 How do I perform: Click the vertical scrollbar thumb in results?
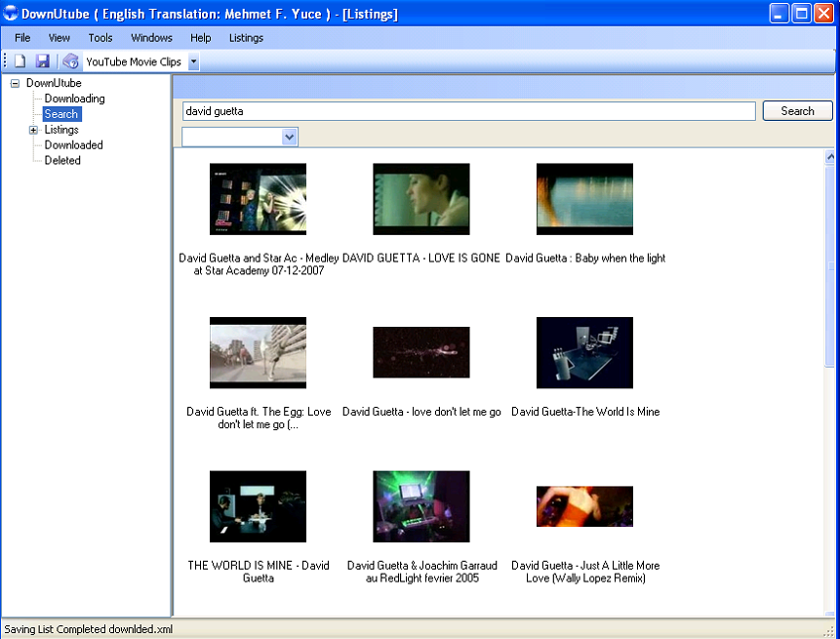click(x=830, y=266)
